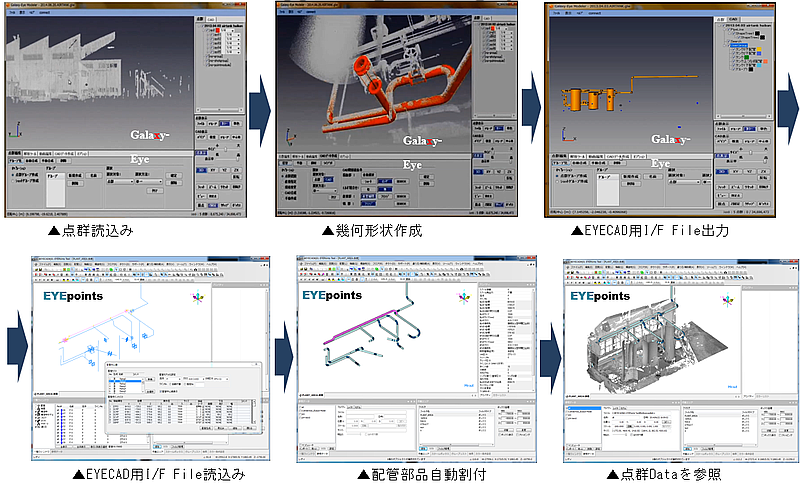Select the lower radio button in the first Galaxy-Eye window

pos(13,181)
